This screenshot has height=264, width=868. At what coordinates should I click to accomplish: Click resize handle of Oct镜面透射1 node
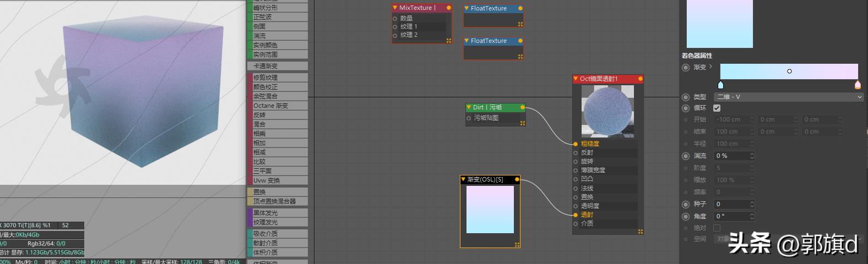[641, 232]
